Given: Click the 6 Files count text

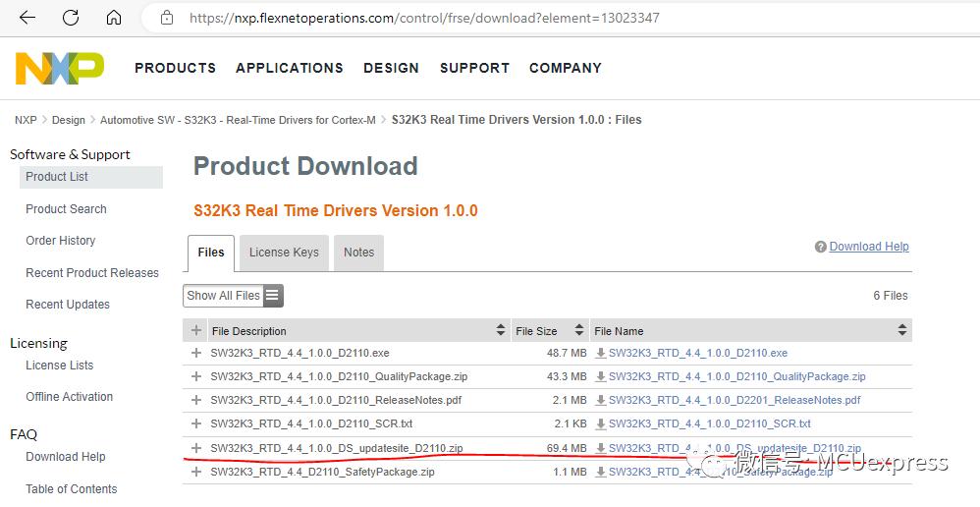Looking at the screenshot, I should [890, 296].
